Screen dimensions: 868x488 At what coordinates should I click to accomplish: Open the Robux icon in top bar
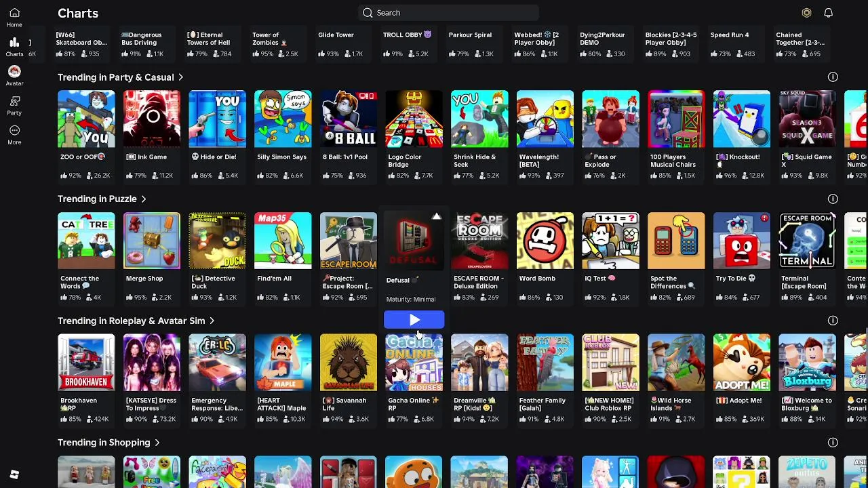pos(806,13)
